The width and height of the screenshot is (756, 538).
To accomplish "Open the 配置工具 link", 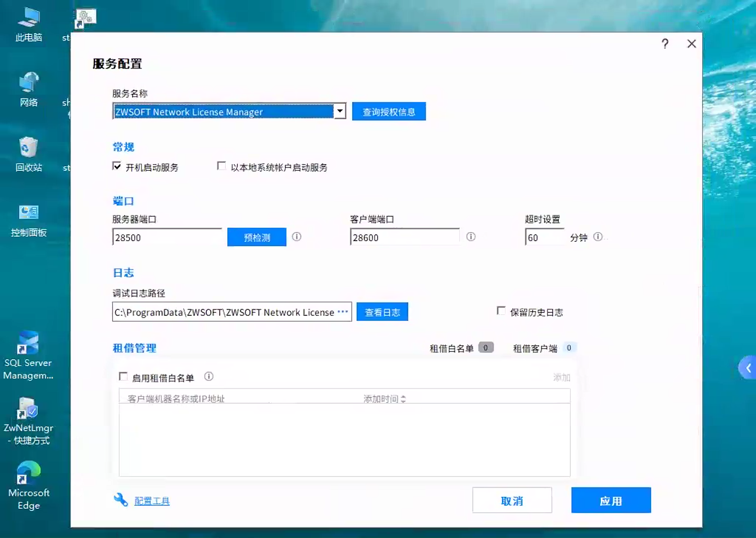I will [x=152, y=501].
